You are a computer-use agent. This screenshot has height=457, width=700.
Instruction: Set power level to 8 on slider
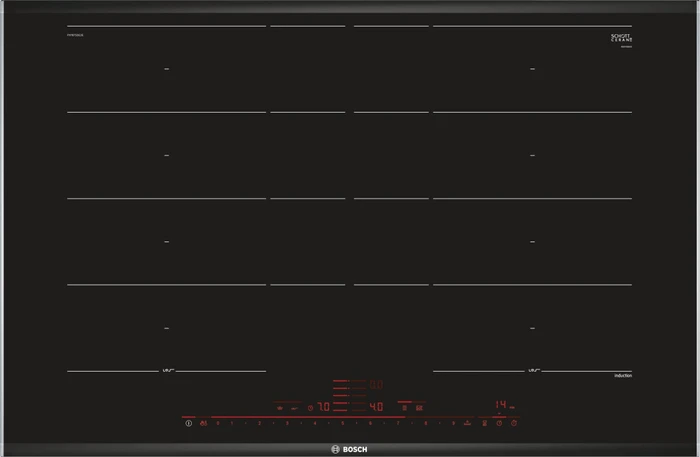pyautogui.click(x=425, y=423)
